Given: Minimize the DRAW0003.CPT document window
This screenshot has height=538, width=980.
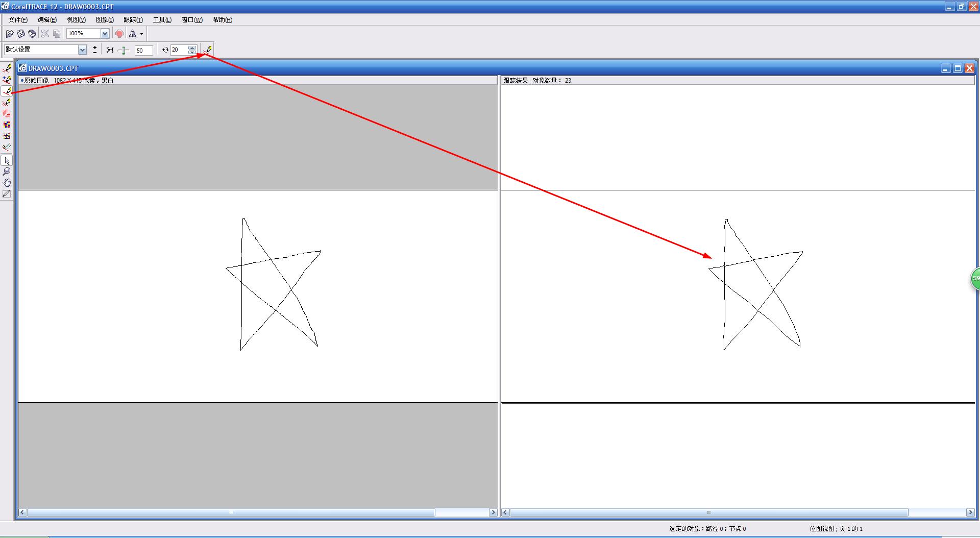Looking at the screenshot, I should coord(946,68).
